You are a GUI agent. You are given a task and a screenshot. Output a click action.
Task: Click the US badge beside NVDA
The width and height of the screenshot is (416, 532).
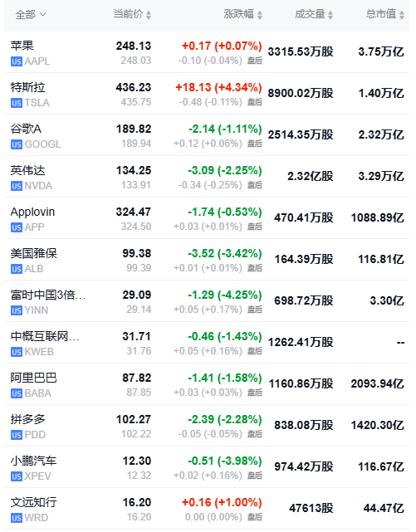pos(17,186)
